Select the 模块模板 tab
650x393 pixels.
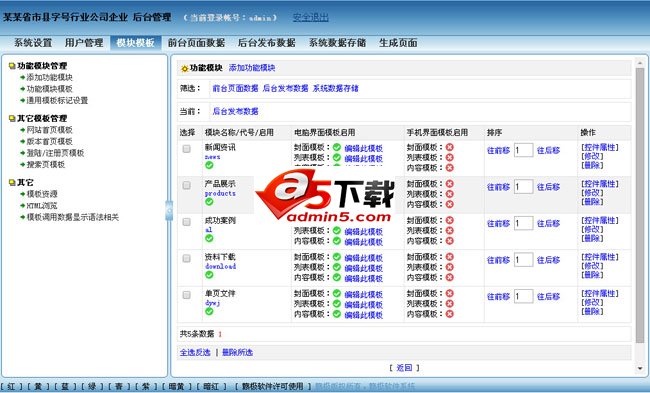point(136,43)
